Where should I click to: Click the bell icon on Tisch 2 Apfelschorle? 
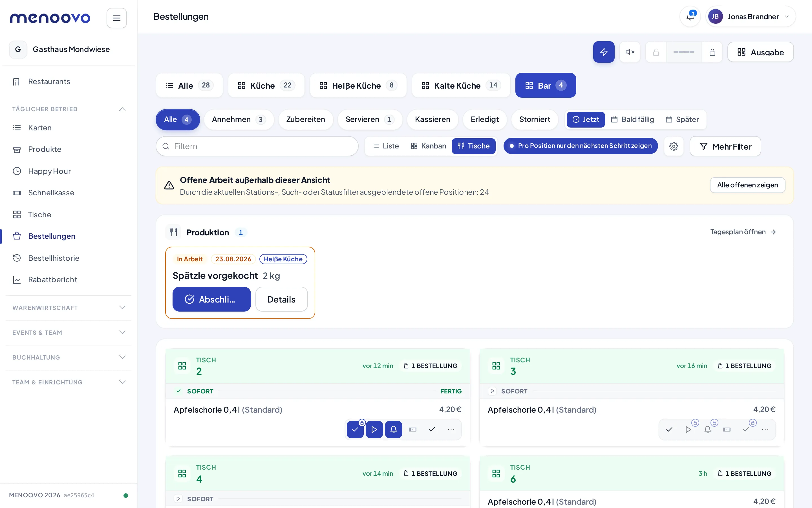pos(394,429)
